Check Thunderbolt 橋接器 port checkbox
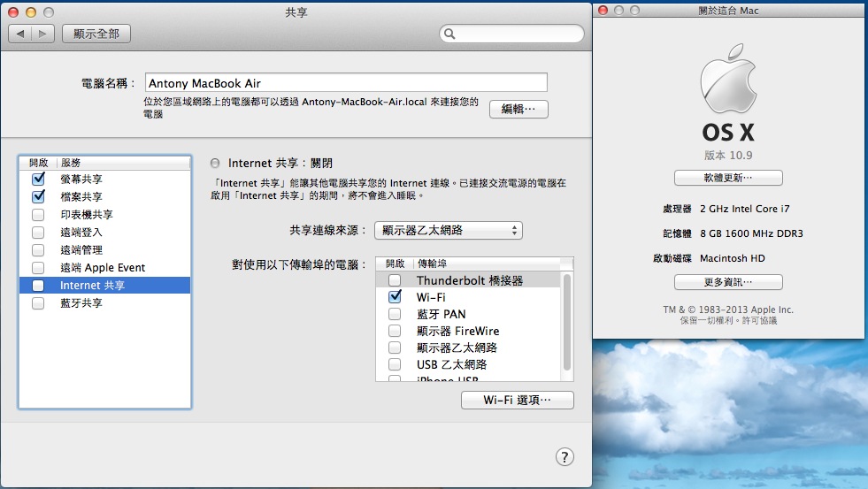 395,280
